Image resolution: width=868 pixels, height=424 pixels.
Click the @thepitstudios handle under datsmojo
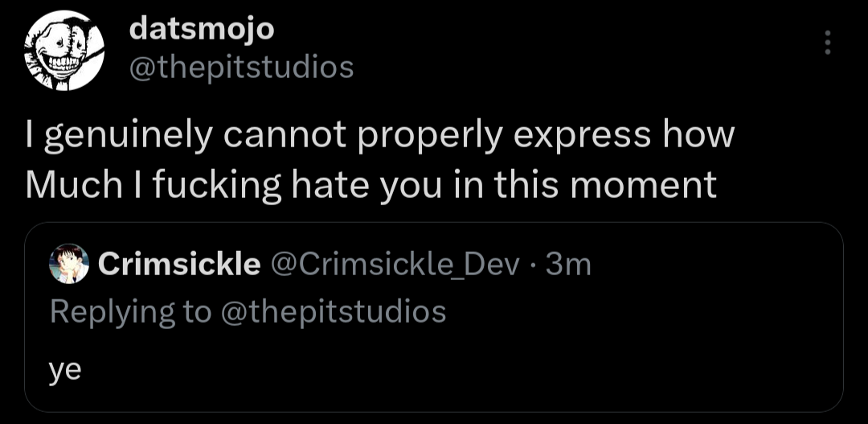240,68
